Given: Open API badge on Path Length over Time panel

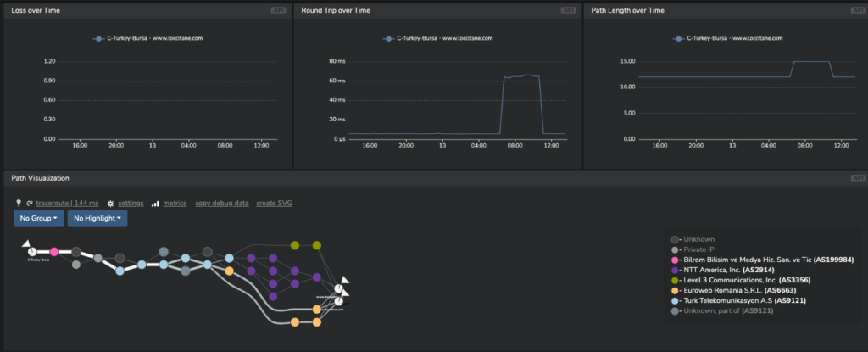Looking at the screenshot, I should (858, 10).
